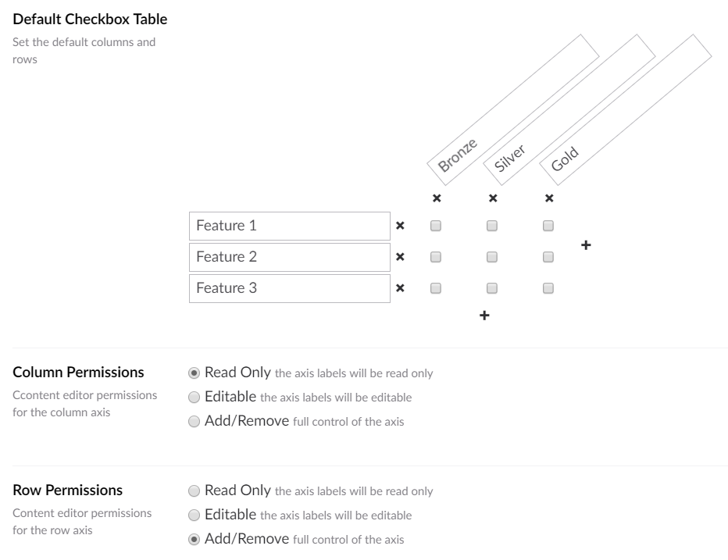
Task: Click the Gold column header field
Action: (x=626, y=110)
